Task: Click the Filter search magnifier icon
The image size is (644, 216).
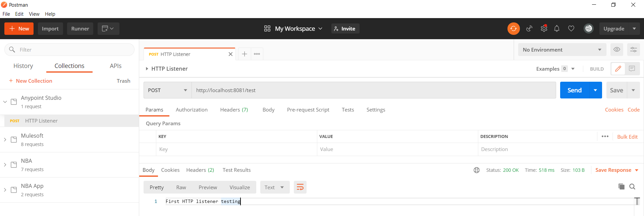Action: click(x=12, y=50)
